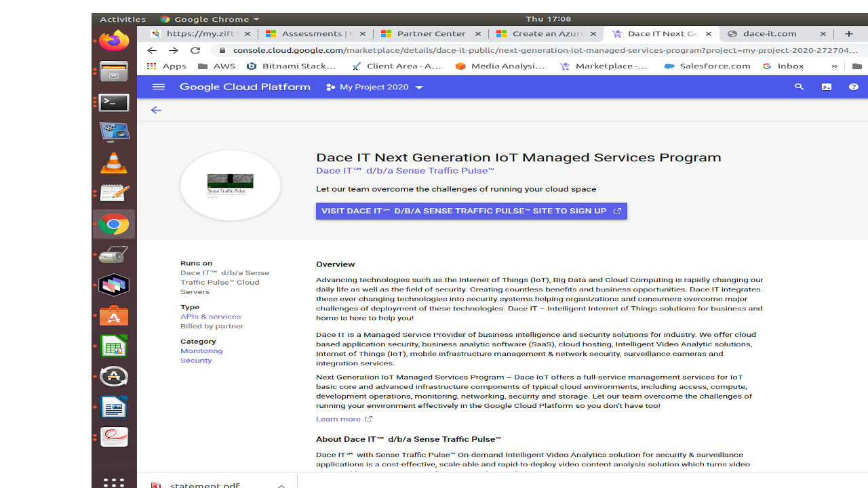Click the Google Cloud Platform title

tap(245, 87)
